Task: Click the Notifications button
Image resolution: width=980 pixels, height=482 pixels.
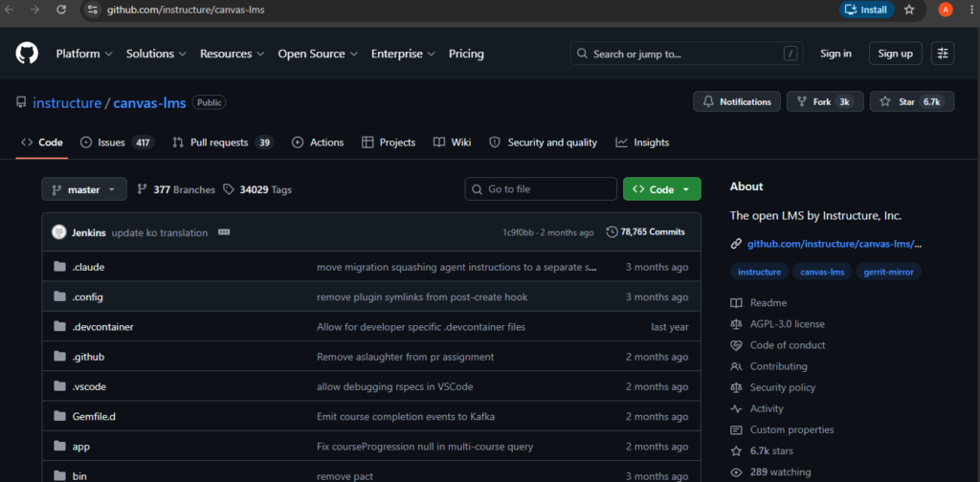Action: [737, 101]
